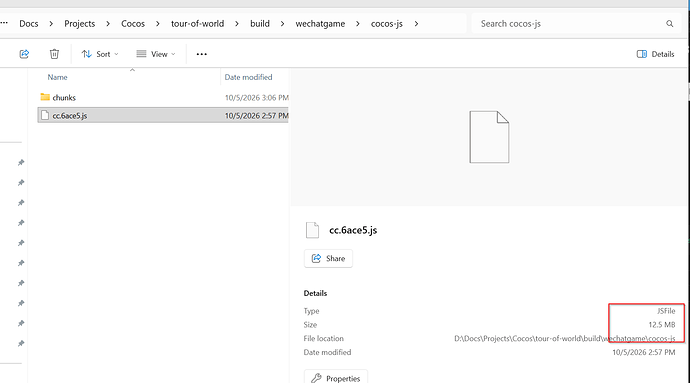The width and height of the screenshot is (690, 383).
Task: Expand chevron after build breadcrumb
Action: [283, 24]
